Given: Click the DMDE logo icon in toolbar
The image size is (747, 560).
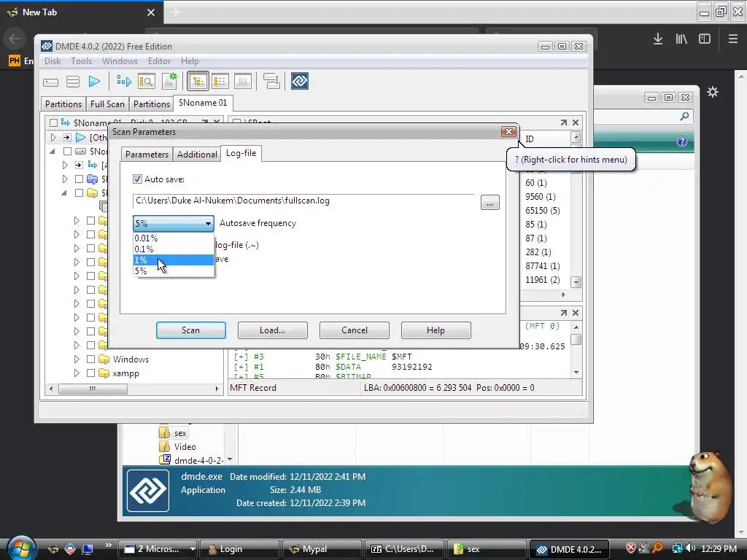Looking at the screenshot, I should [x=300, y=82].
